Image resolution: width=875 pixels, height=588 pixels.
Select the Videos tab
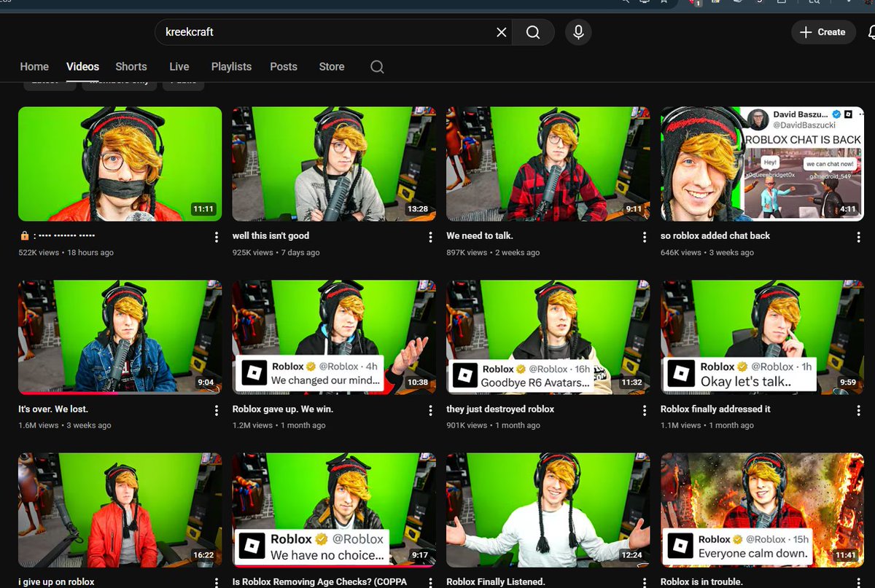[82, 66]
